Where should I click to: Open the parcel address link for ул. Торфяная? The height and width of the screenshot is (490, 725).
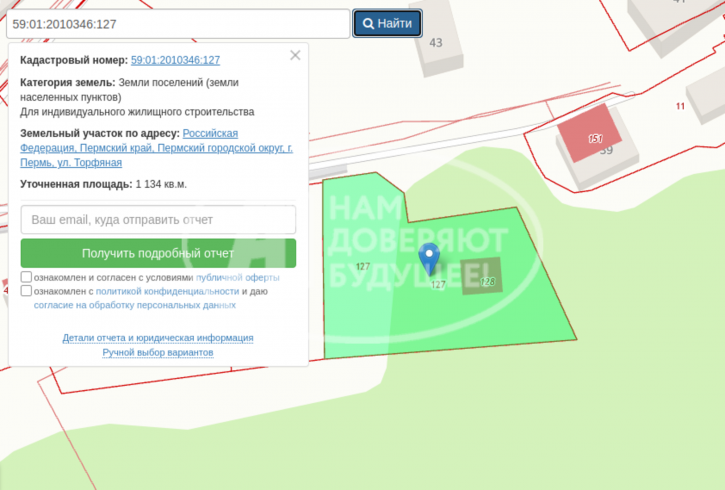click(x=156, y=147)
